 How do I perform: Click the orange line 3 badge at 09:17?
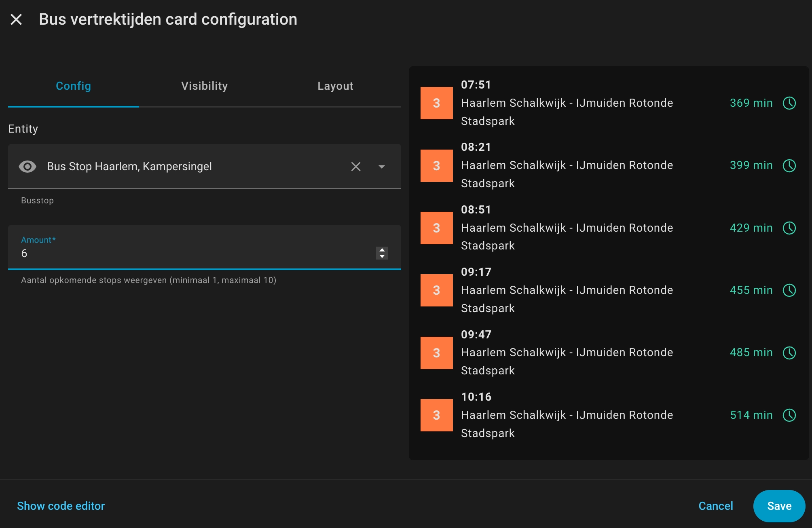[436, 290]
